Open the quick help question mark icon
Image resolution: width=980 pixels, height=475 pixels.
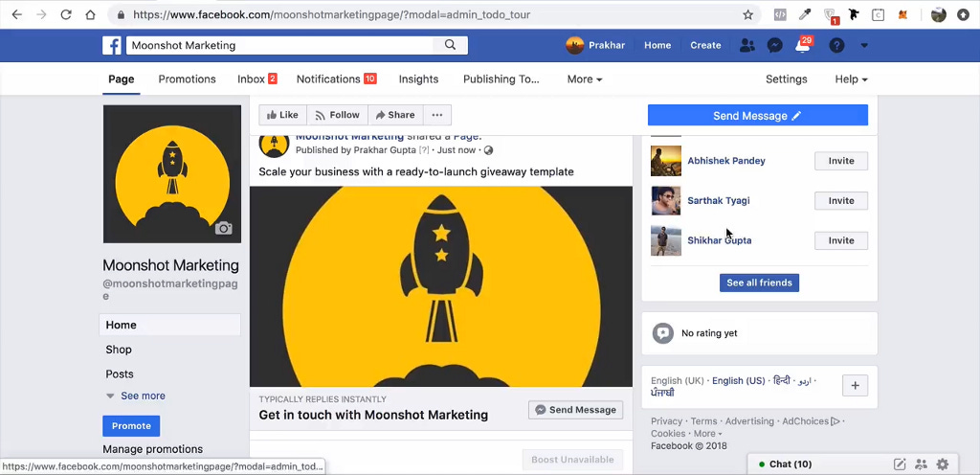pos(836,45)
